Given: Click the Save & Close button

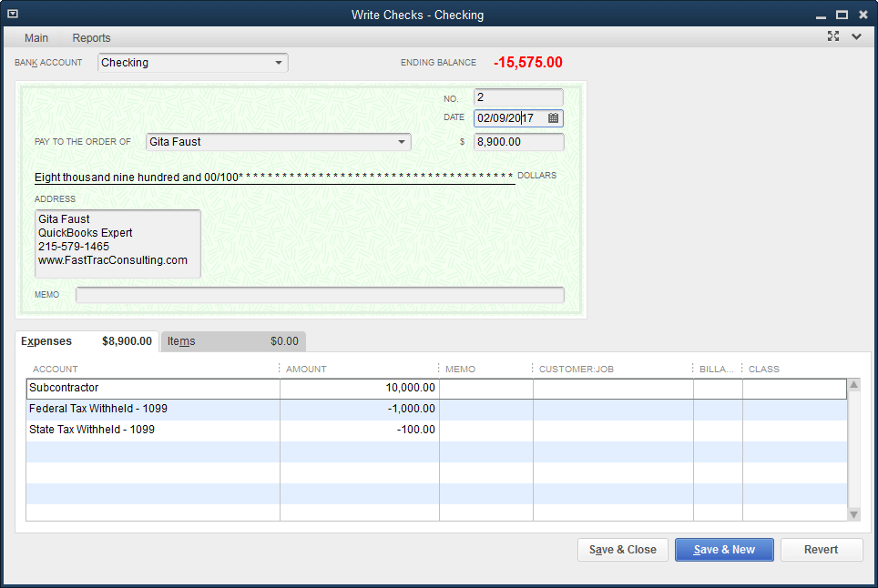Looking at the screenshot, I should 623,550.
